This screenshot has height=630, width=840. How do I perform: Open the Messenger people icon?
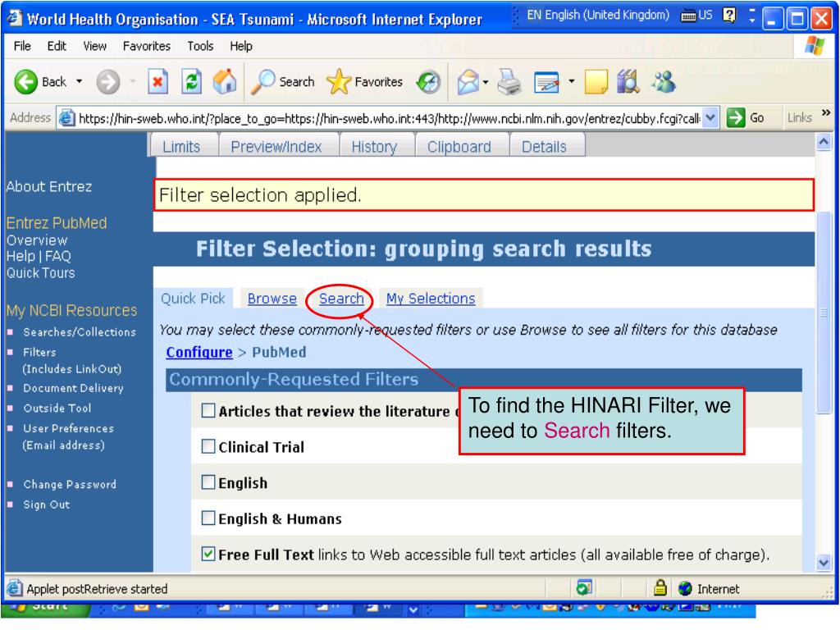[x=664, y=82]
